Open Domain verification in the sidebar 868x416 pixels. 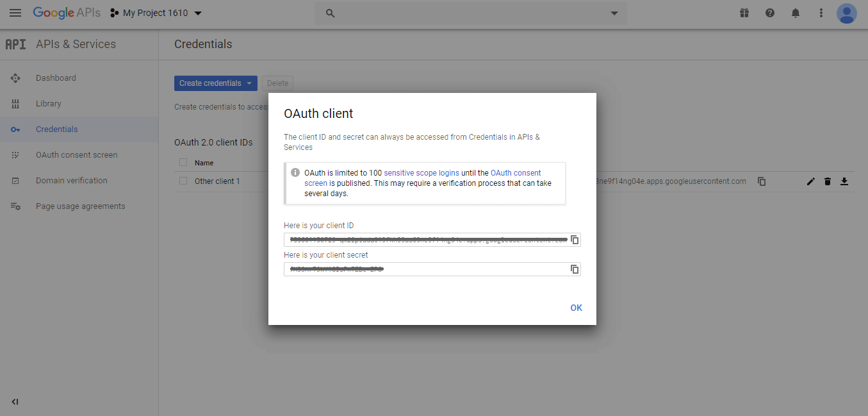coord(72,181)
